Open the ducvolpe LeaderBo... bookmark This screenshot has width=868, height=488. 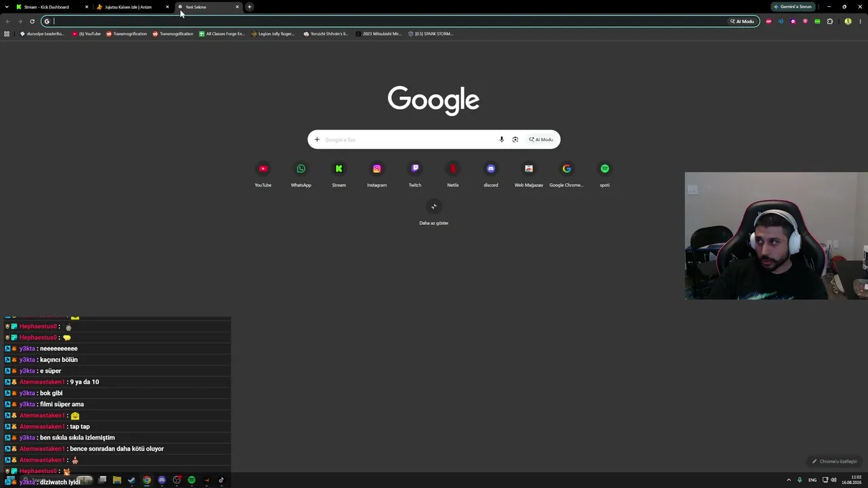(x=42, y=33)
